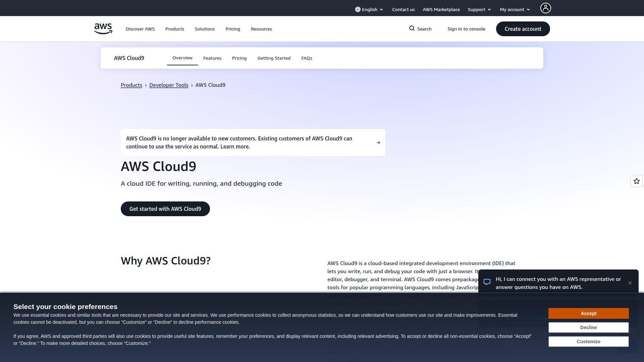
Task: Open the Search with the magnifier icon
Action: [420, 29]
